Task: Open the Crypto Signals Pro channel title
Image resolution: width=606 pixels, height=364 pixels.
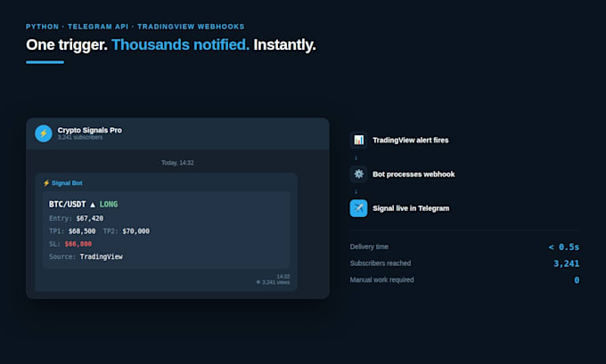Action: 90,130
